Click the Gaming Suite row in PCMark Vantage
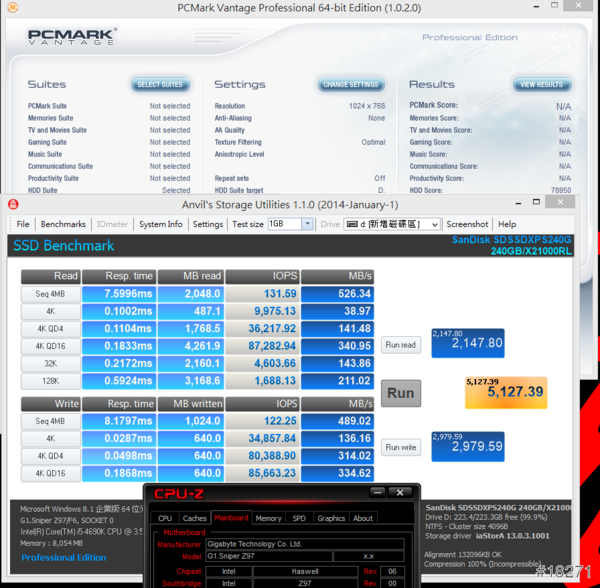The image size is (600, 588). pyautogui.click(x=109, y=142)
